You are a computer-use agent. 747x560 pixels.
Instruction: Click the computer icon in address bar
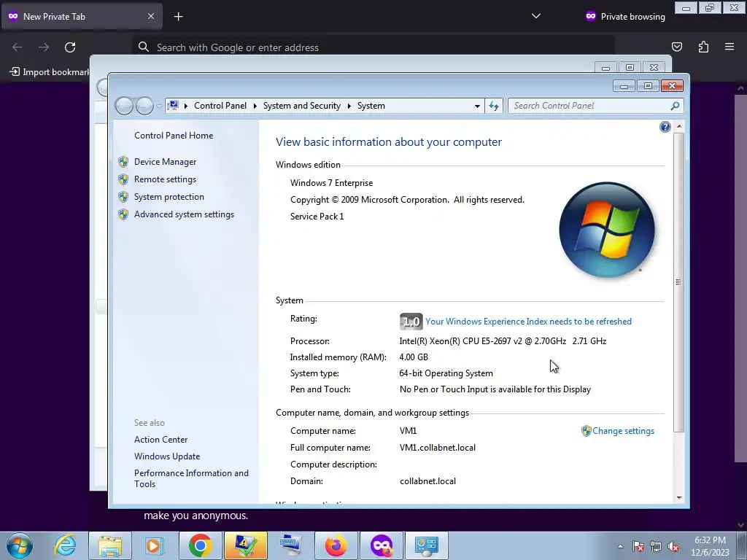(x=174, y=105)
